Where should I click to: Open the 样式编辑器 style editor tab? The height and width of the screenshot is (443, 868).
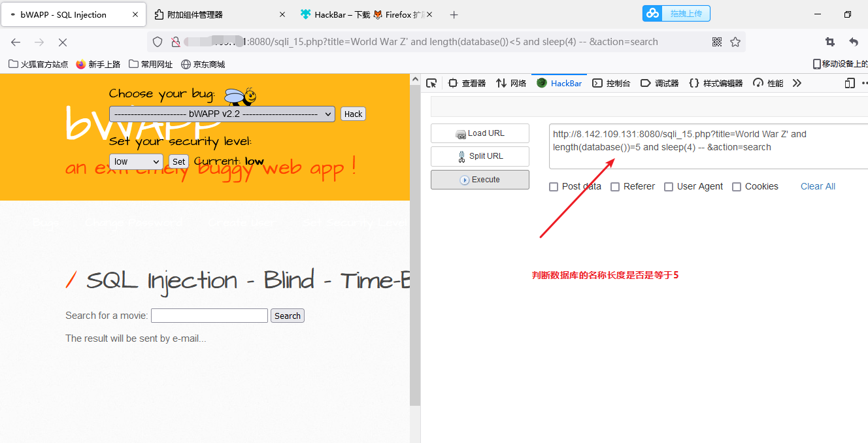point(716,83)
